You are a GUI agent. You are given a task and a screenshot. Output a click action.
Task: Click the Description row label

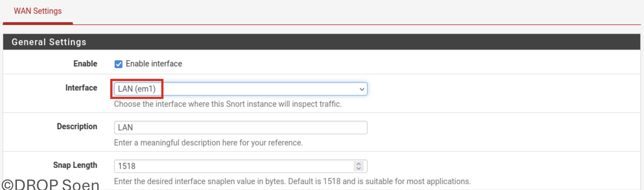point(77,126)
